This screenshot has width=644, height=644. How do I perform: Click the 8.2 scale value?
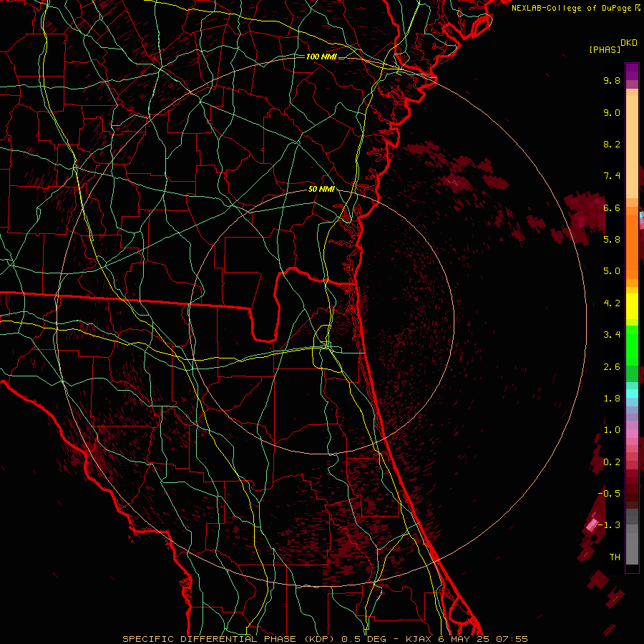(x=612, y=144)
